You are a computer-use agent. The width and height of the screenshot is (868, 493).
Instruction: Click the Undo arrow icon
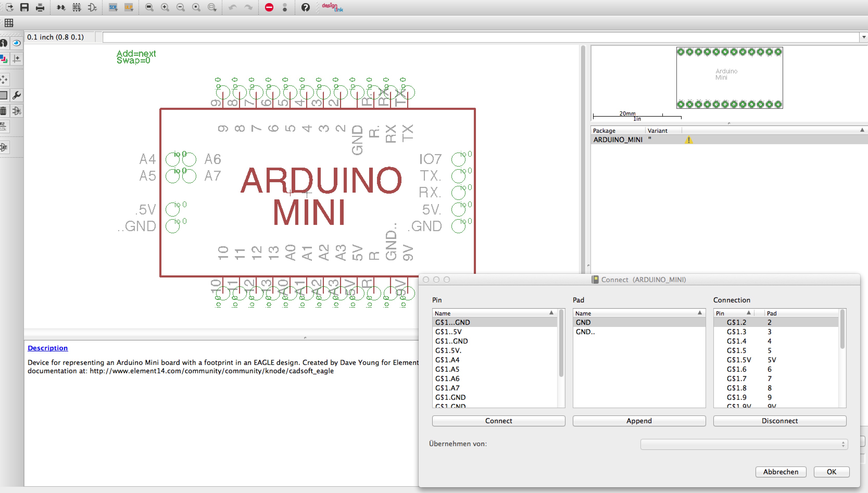[x=233, y=7]
